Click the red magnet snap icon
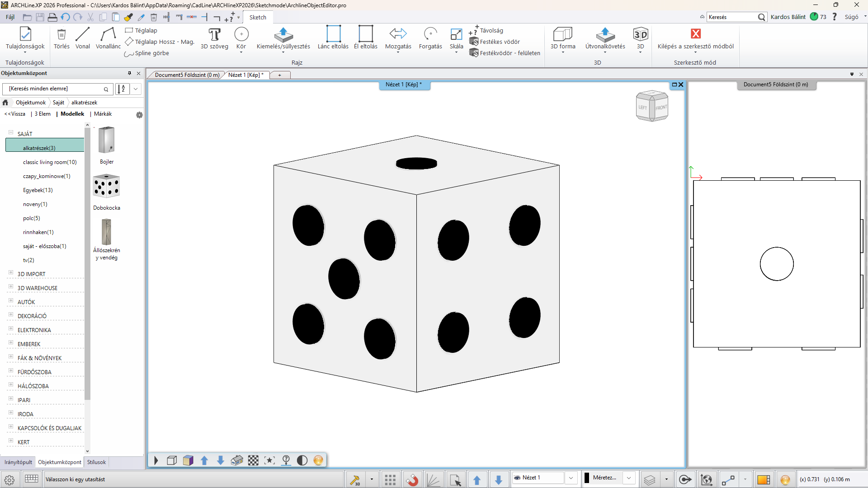This screenshot has height=488, width=868. point(412,479)
